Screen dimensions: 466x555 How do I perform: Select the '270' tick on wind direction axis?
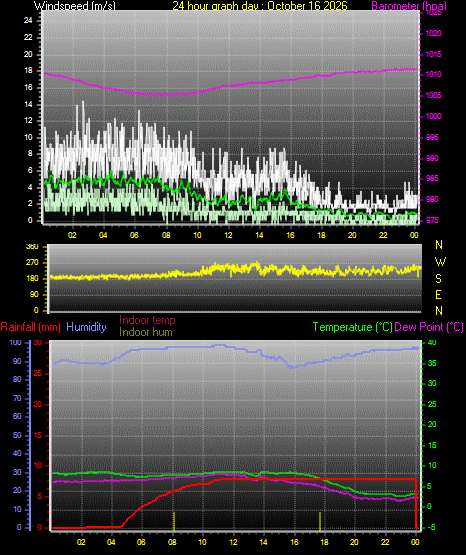(32, 263)
